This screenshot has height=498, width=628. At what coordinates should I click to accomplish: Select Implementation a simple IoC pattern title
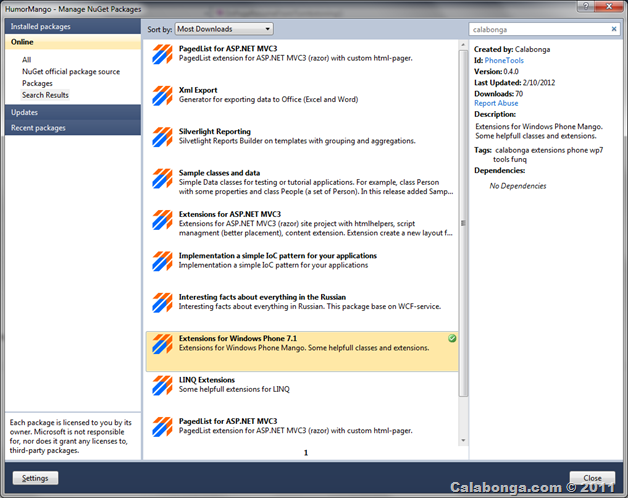tap(278, 256)
